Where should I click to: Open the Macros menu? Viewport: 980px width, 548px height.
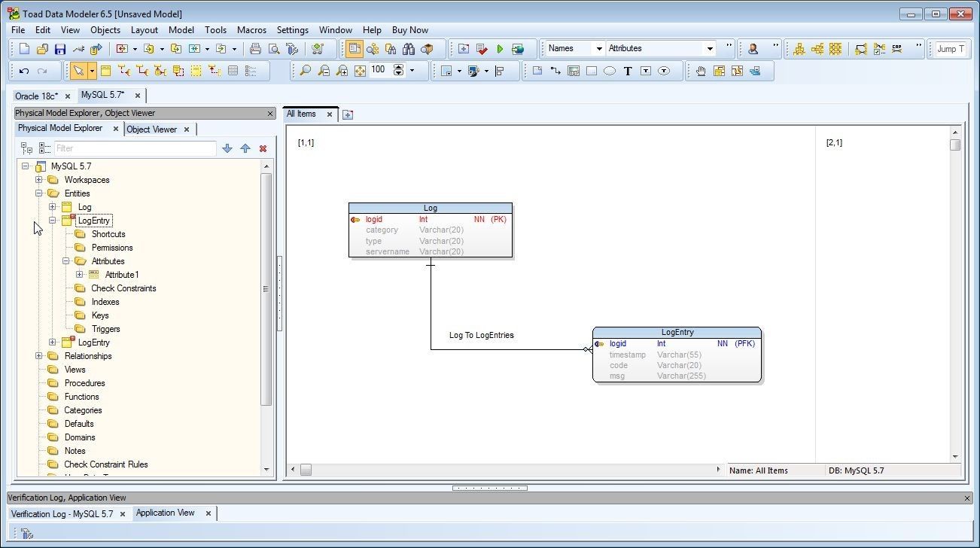(x=251, y=30)
